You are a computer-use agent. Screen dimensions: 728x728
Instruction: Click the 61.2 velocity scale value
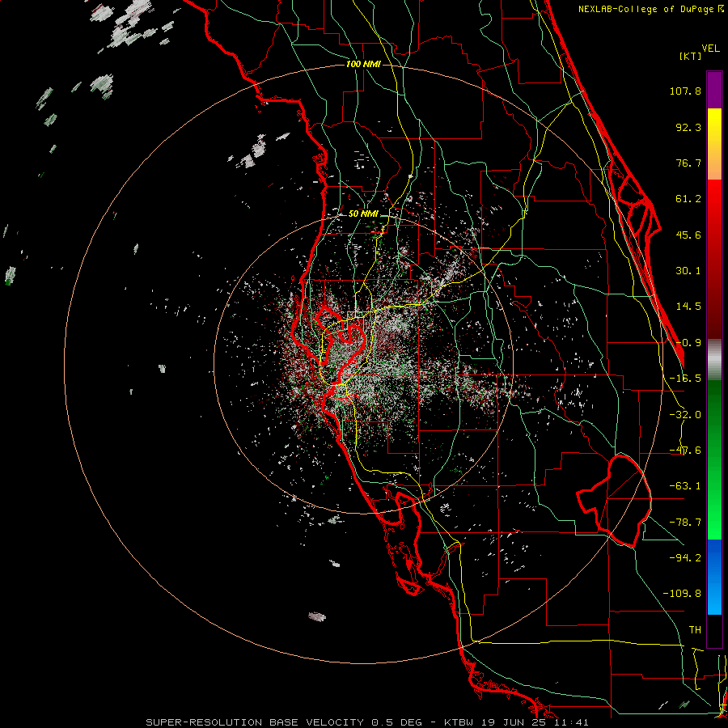point(688,199)
